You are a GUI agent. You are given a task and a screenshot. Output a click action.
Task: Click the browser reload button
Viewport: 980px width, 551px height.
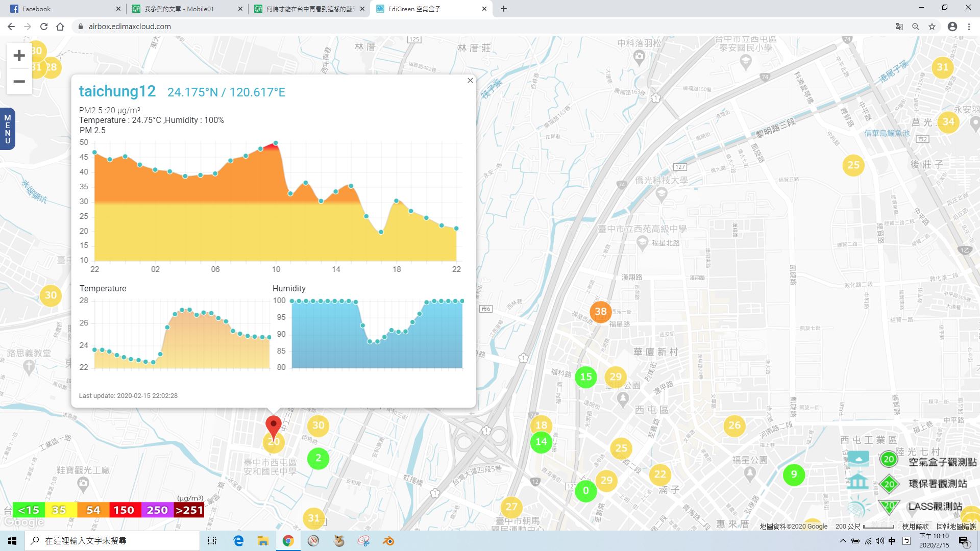(44, 27)
